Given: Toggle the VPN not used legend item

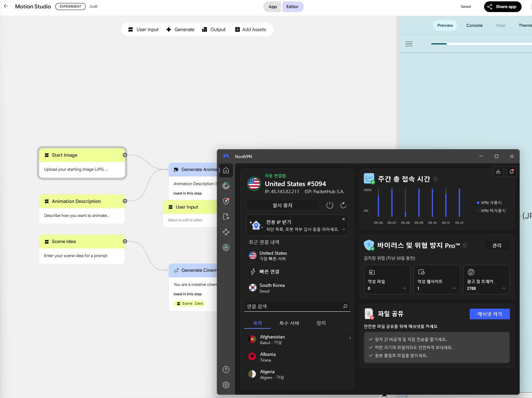Looking at the screenshot, I should coord(491,211).
